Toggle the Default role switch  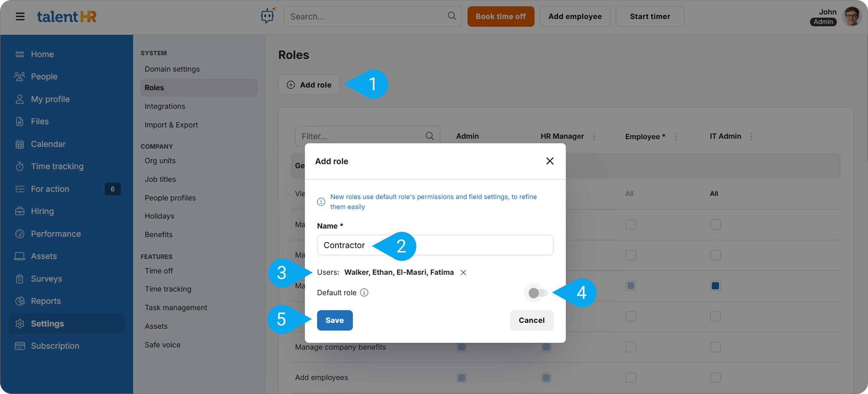tap(537, 293)
